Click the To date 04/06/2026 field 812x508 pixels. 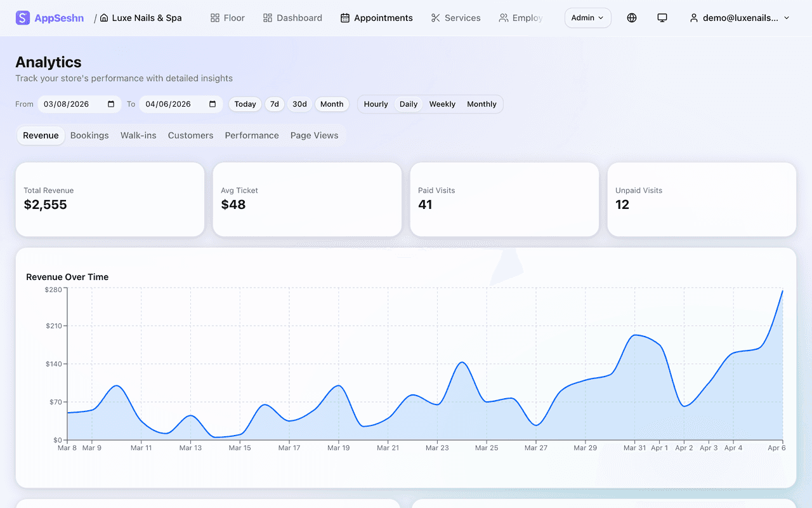click(181, 104)
